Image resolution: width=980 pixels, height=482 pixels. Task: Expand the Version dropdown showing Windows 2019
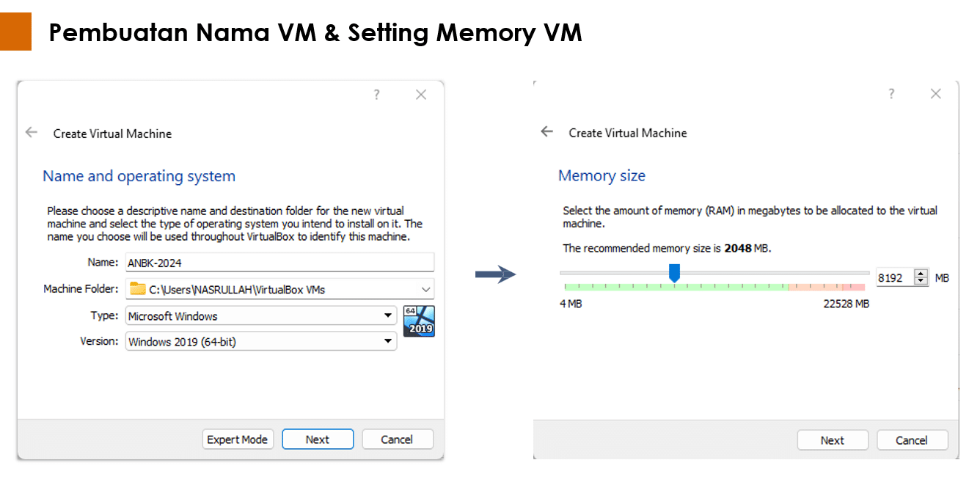pyautogui.click(x=261, y=342)
